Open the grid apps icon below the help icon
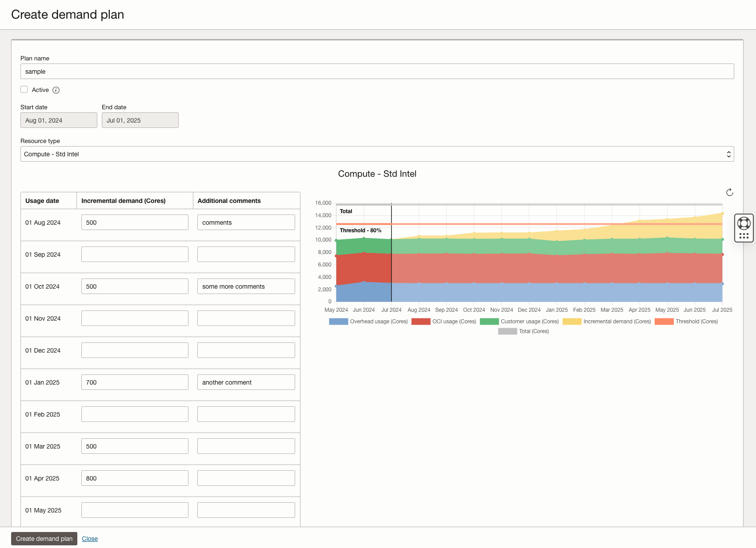The height and width of the screenshot is (548, 756). pos(743,236)
